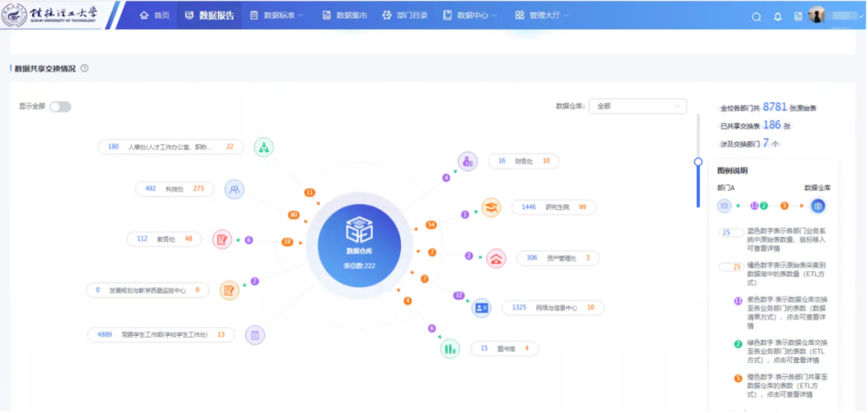Viewport: 868px width, 413px height.
Task: Click the 教务处 department label
Action: [167, 239]
